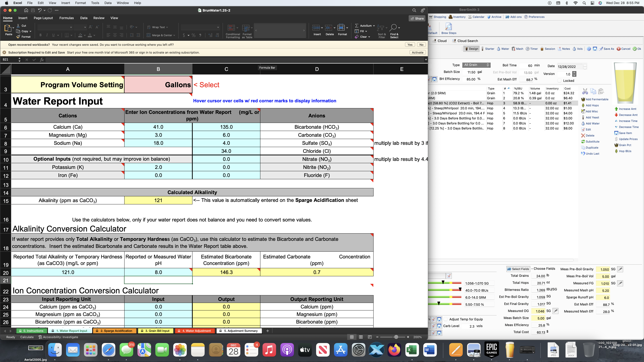This screenshot has height=362, width=644.
Task: Click Add Water in BeerSmith
Action: 590,123
